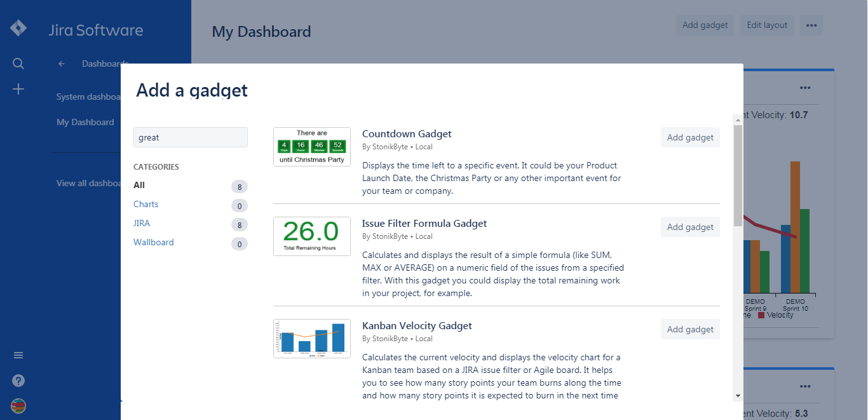Screen dimensions: 868x420
Task: Click the Kanban Velocity chart thumbnail
Action: pyautogui.click(x=312, y=339)
